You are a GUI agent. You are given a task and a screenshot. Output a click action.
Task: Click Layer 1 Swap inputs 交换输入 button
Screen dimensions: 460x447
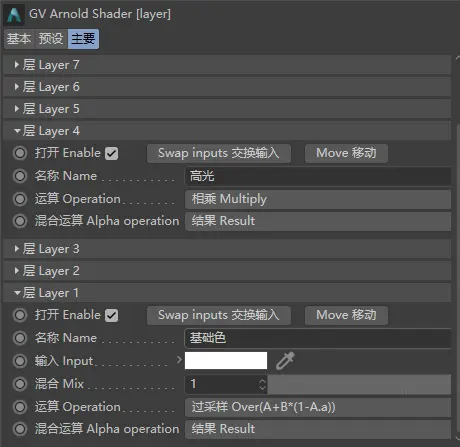[219, 315]
